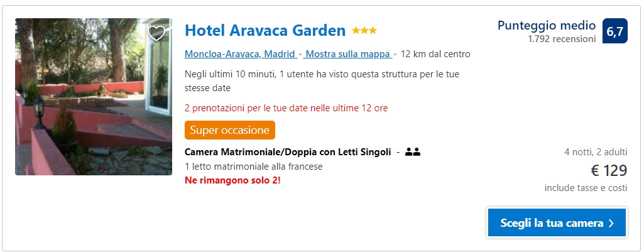Click the Super occasione deal badge
This screenshot has height=252, width=644.
(229, 130)
